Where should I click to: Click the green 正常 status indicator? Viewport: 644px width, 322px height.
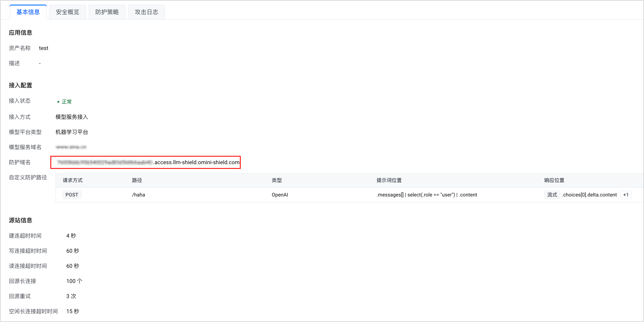pyautogui.click(x=66, y=102)
